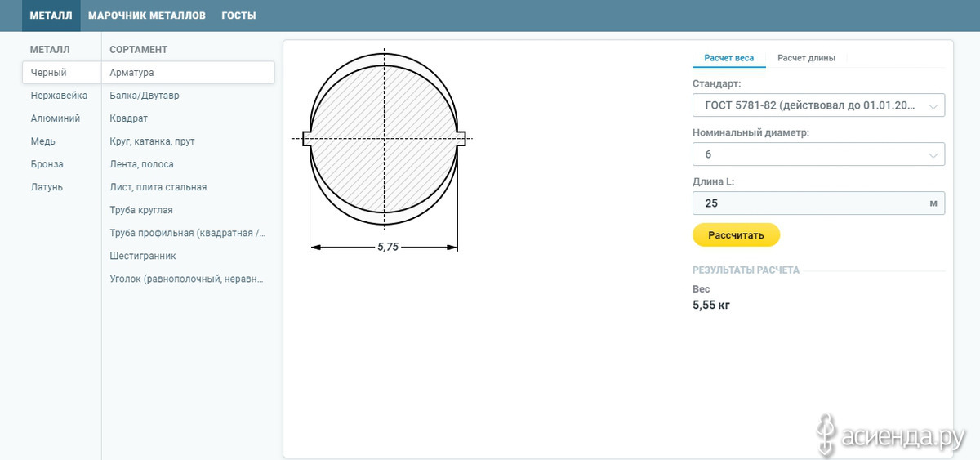Select the Металл top navigation tab
The height and width of the screenshot is (460, 980).
51,16
